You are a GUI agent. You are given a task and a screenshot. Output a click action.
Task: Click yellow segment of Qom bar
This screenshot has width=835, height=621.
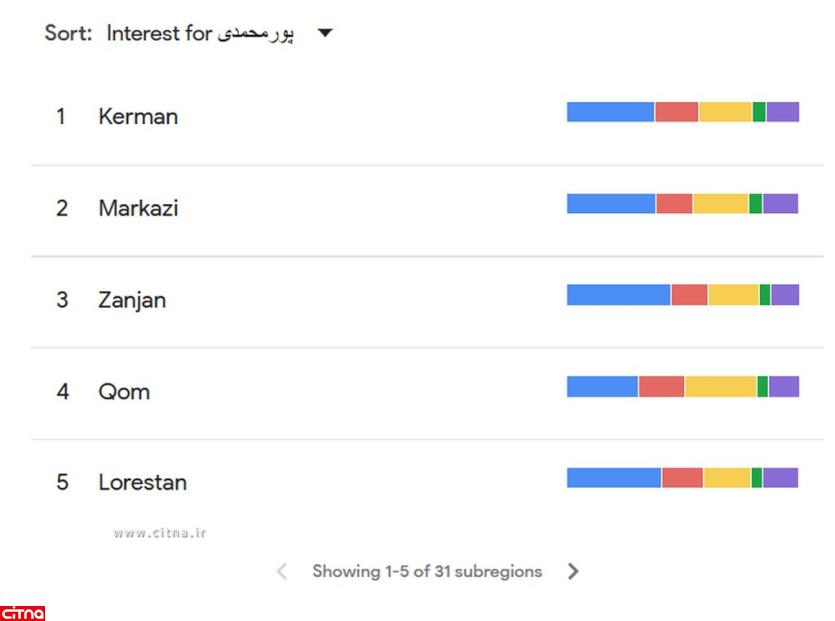720,387
